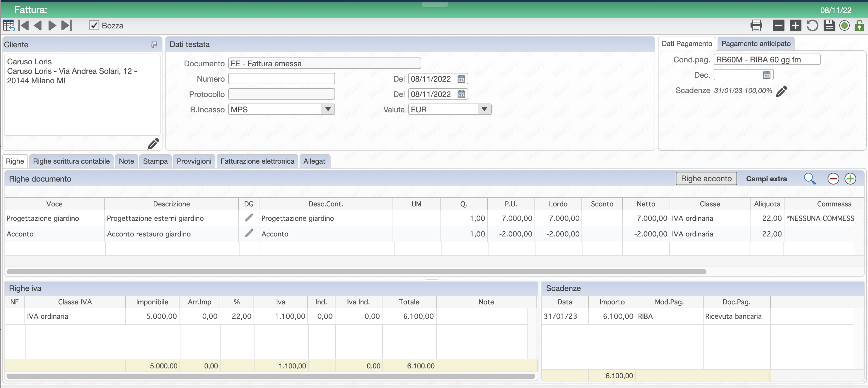Select the Dati Pagamento tab
This screenshot has width=868, height=388.
click(x=687, y=44)
